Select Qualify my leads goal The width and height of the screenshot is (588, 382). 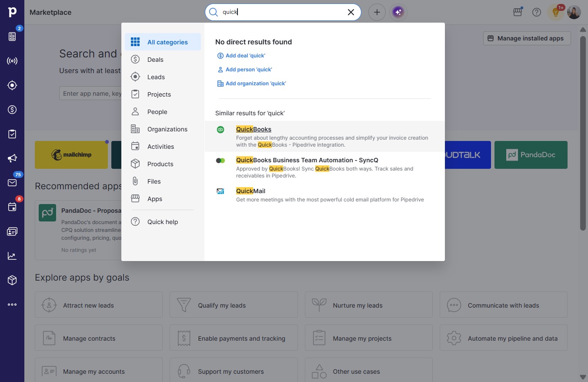click(234, 305)
